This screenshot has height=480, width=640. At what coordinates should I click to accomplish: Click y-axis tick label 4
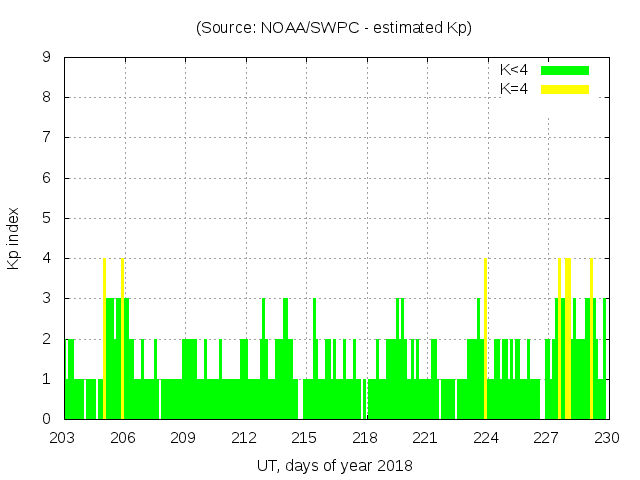click(46, 258)
